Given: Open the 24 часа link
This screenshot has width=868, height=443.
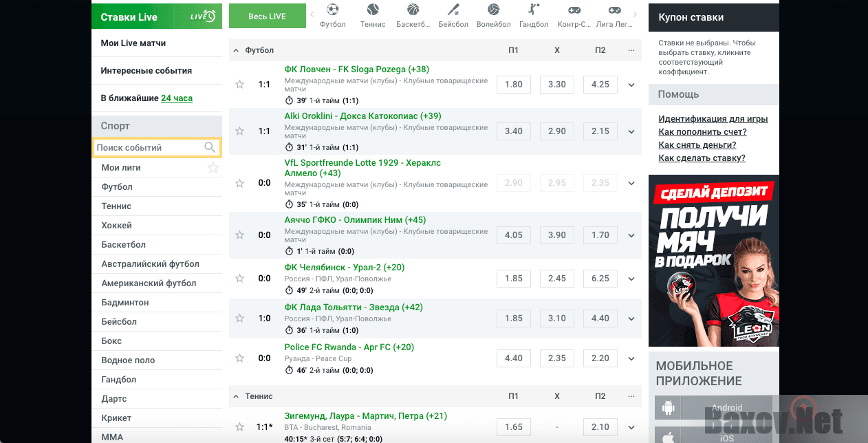Looking at the screenshot, I should tap(177, 98).
